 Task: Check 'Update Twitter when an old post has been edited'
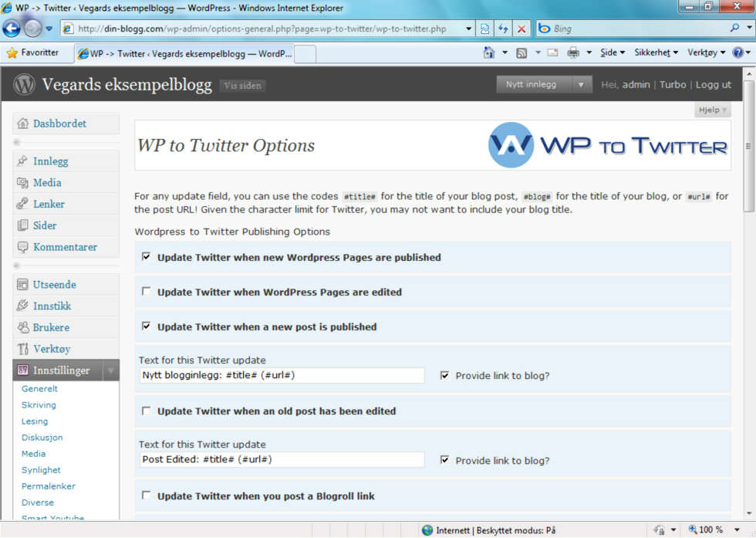click(146, 411)
